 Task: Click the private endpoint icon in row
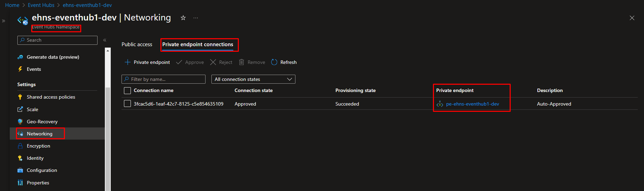[x=440, y=104]
